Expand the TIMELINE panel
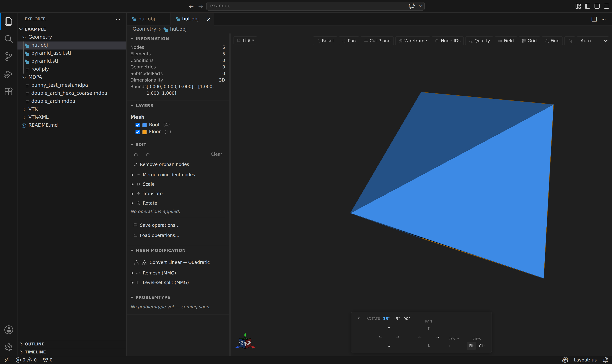 (x=72, y=352)
